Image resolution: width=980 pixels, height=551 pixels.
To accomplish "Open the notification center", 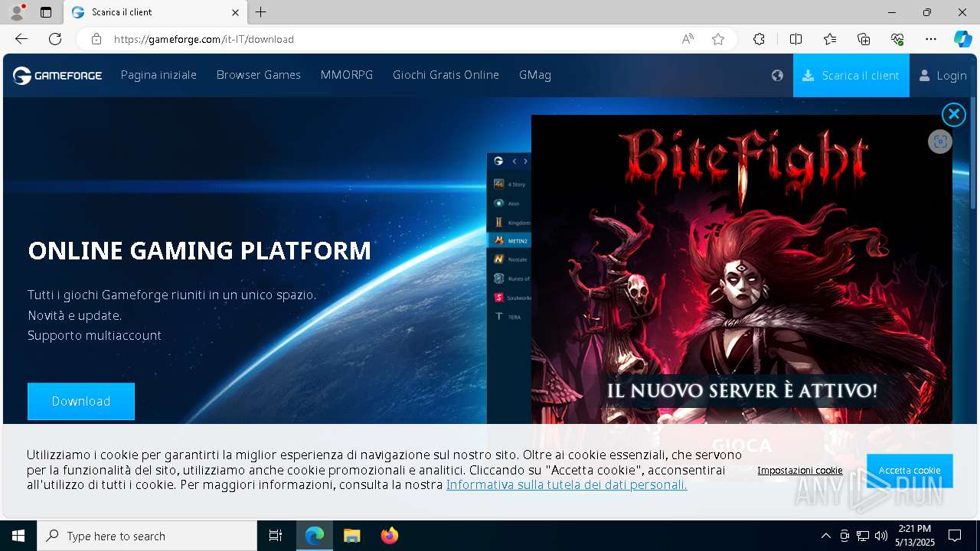I will (x=955, y=536).
